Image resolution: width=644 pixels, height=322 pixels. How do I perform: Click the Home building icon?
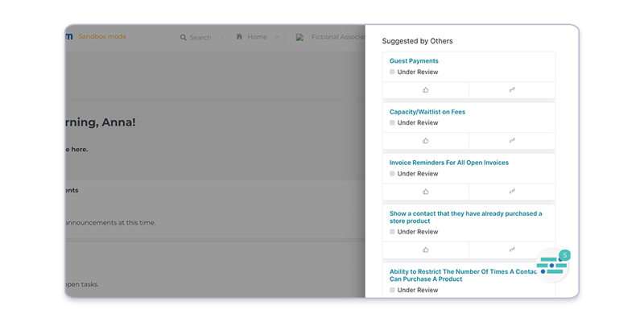[239, 37]
